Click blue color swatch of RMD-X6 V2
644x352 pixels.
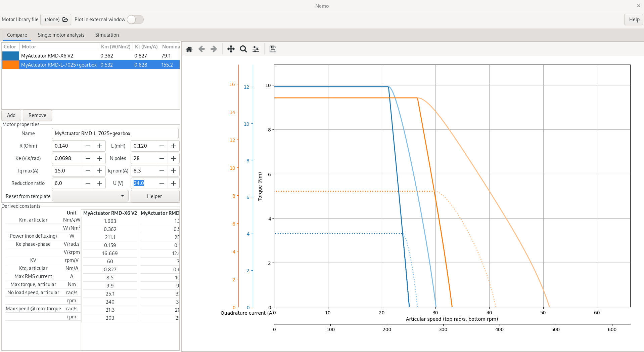[11, 56]
